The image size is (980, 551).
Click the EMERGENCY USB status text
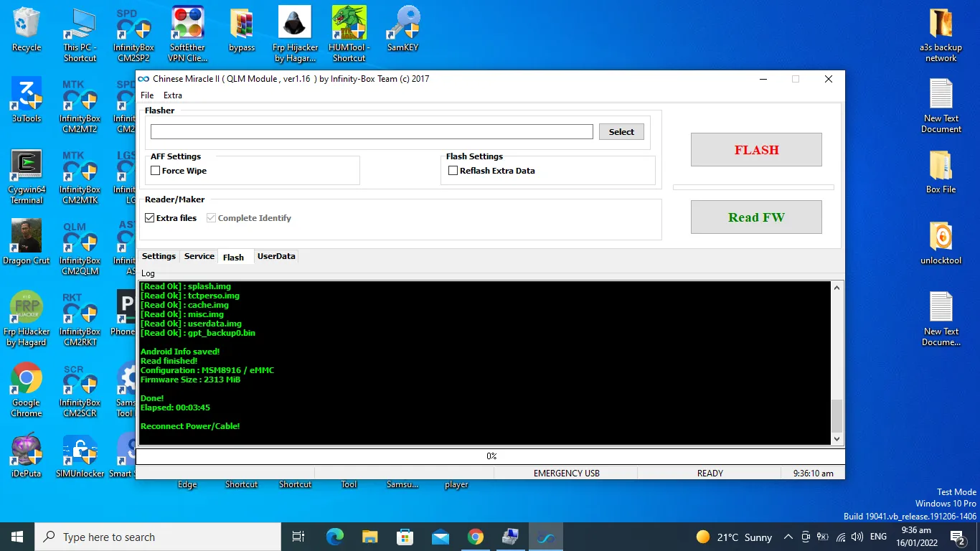click(x=567, y=474)
